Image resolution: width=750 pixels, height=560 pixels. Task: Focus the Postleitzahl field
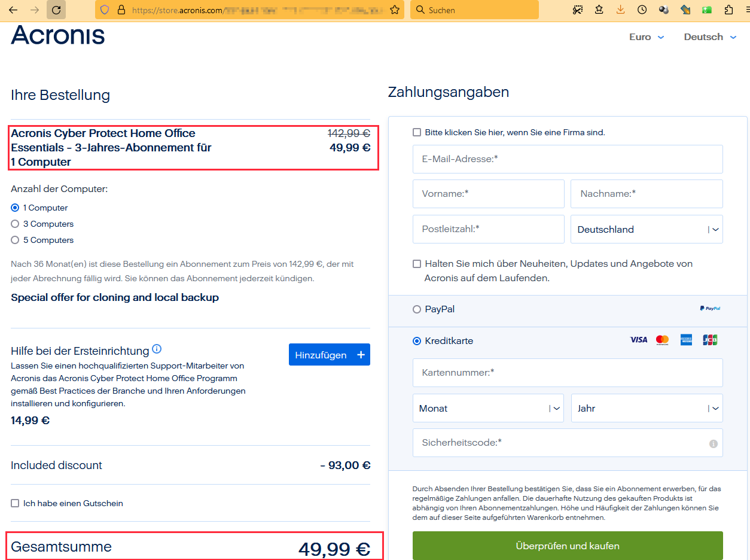[489, 229]
